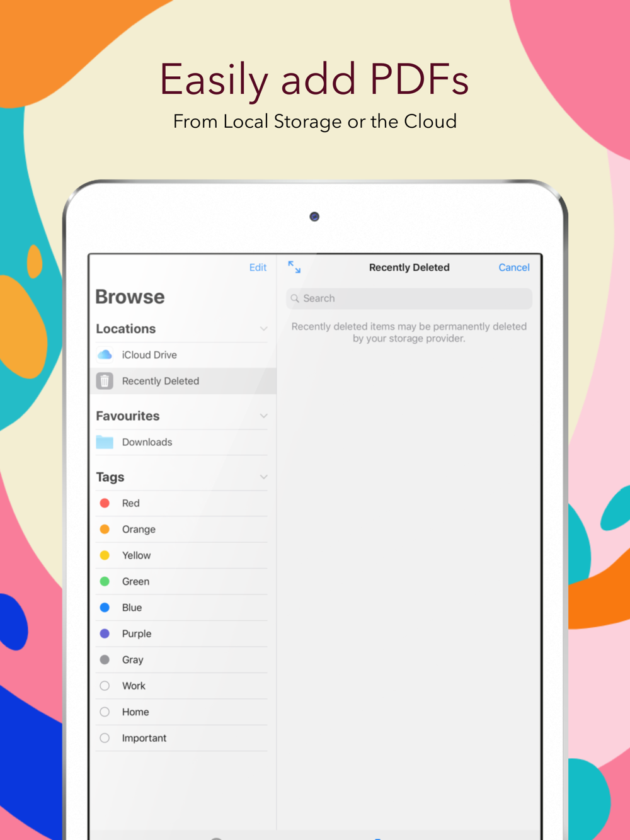Click the Recently Deleted trash icon
This screenshot has width=630, height=840.
[x=105, y=381]
